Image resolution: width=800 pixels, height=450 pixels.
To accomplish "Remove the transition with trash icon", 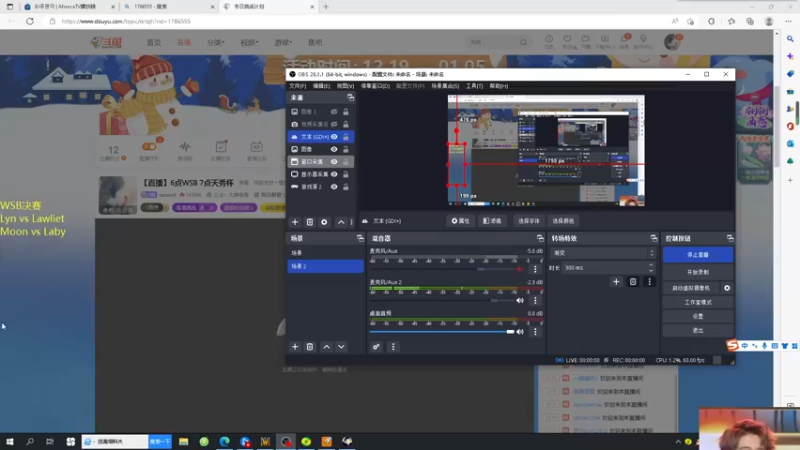I will click(633, 282).
